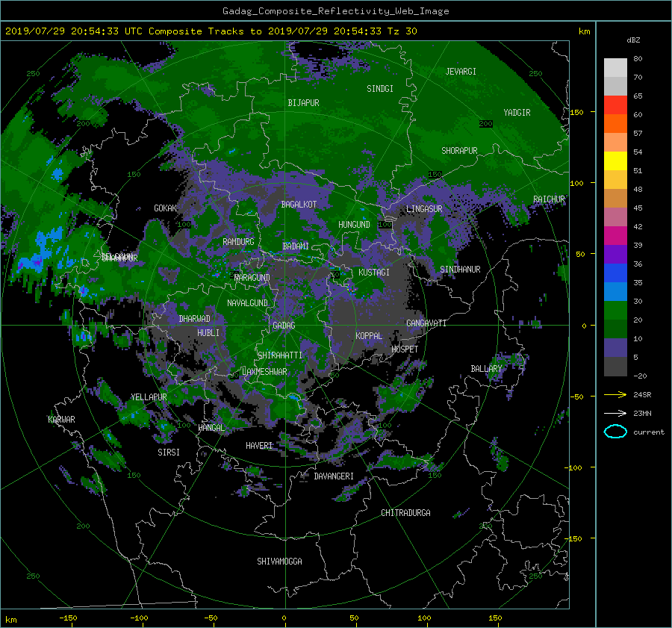Click the BADAMI city label

coord(296,246)
